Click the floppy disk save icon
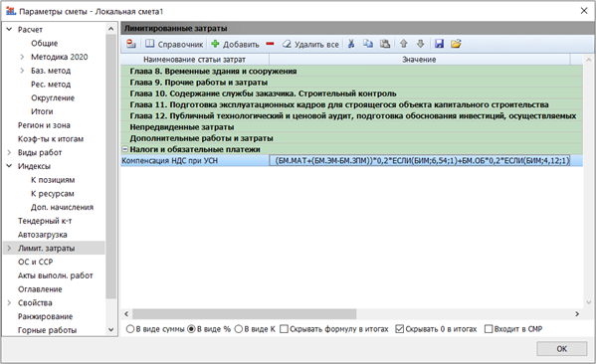The width and height of the screenshot is (596, 364). click(439, 44)
